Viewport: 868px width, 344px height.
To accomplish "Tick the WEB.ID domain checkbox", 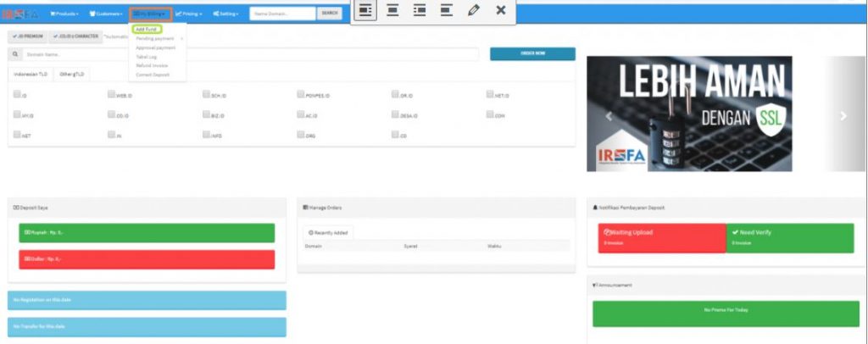I will [x=112, y=95].
